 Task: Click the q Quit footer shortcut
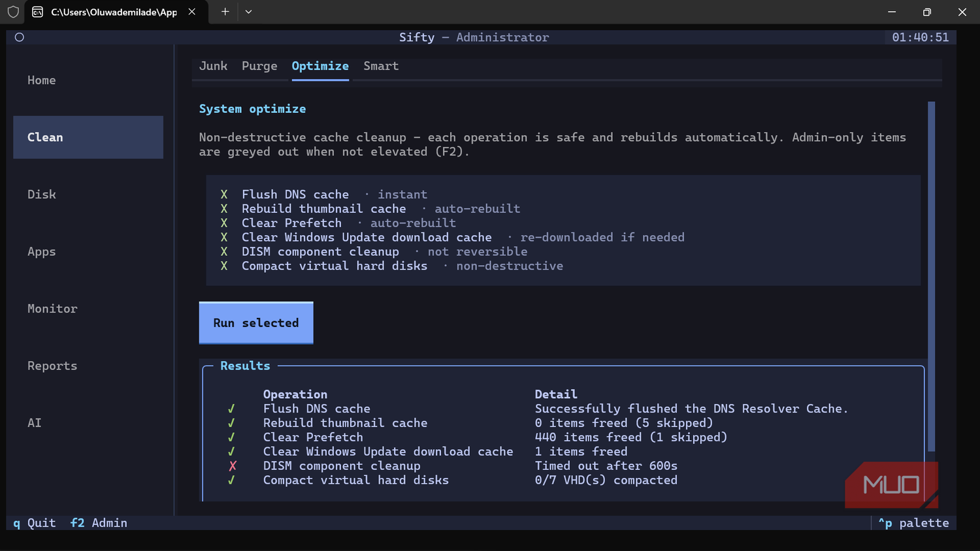pos(35,523)
